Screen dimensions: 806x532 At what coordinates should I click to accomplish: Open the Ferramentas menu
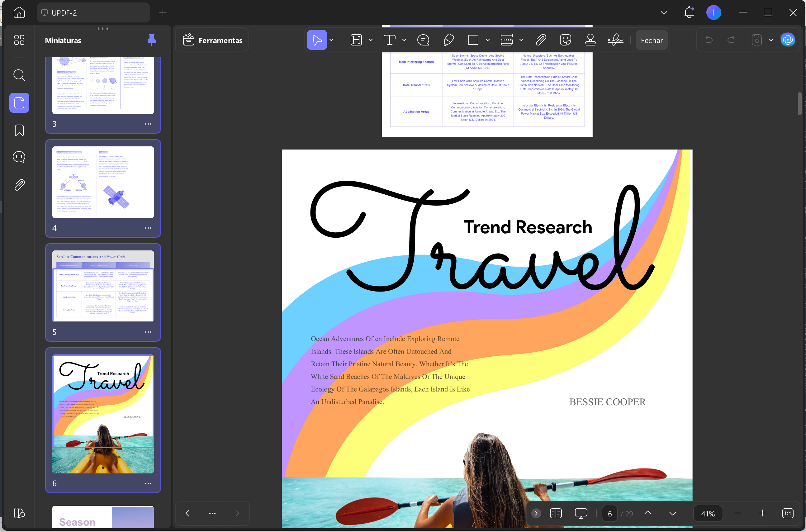[213, 40]
